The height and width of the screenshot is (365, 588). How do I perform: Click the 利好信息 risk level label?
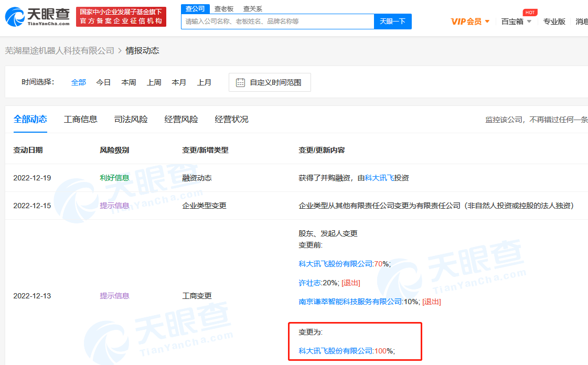pos(114,178)
